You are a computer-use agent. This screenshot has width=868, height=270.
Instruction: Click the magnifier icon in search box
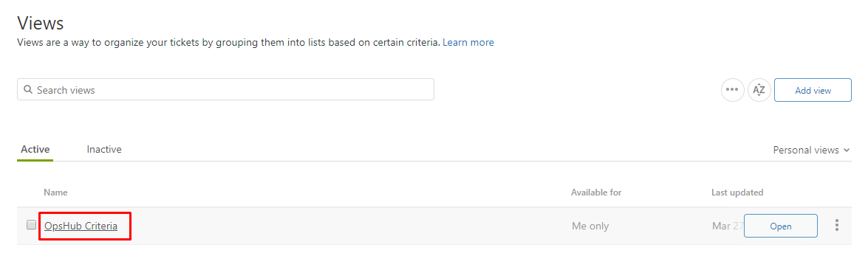click(x=27, y=90)
